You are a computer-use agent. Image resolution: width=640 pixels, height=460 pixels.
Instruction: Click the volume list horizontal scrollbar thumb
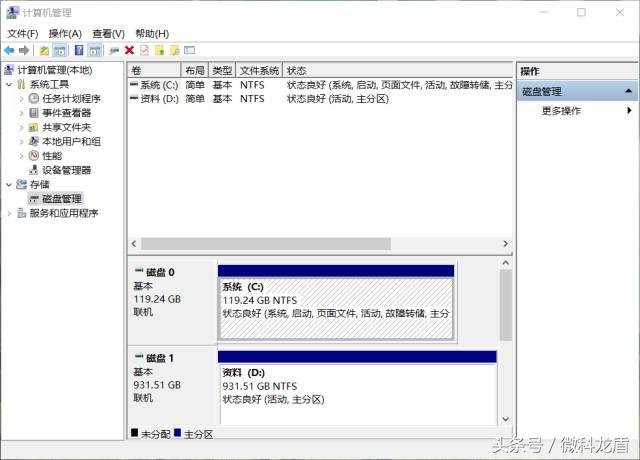(x=266, y=244)
